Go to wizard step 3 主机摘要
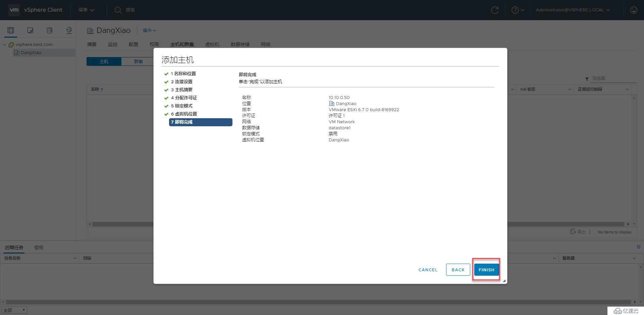The image size is (644, 315). 181,90
